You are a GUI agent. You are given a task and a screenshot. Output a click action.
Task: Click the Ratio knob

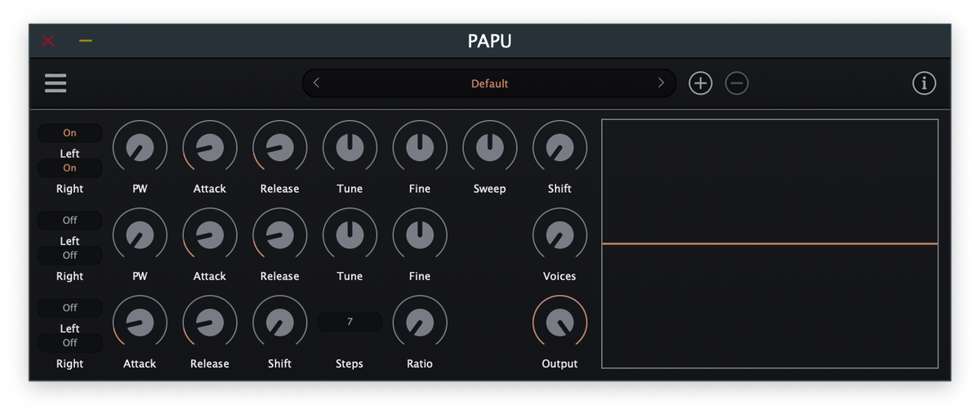point(420,323)
